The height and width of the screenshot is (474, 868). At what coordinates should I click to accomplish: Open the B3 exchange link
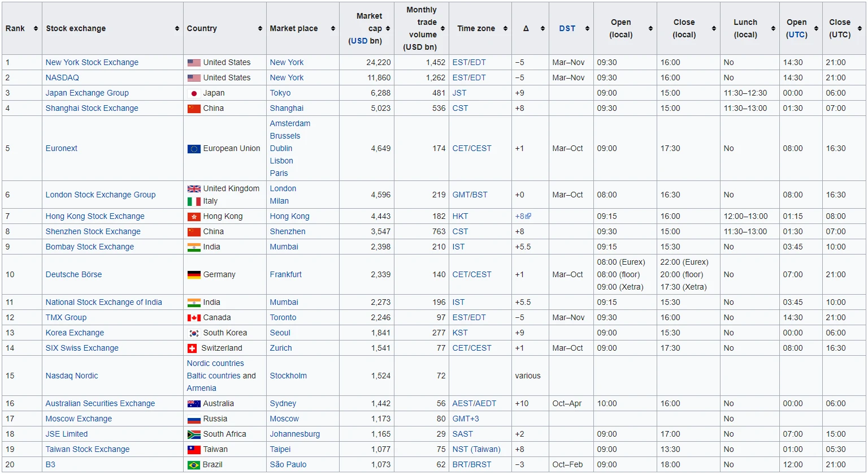[x=50, y=464]
